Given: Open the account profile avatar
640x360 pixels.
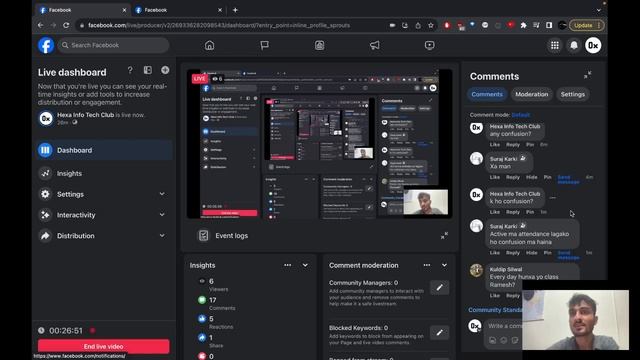Looking at the screenshot, I should [593, 45].
